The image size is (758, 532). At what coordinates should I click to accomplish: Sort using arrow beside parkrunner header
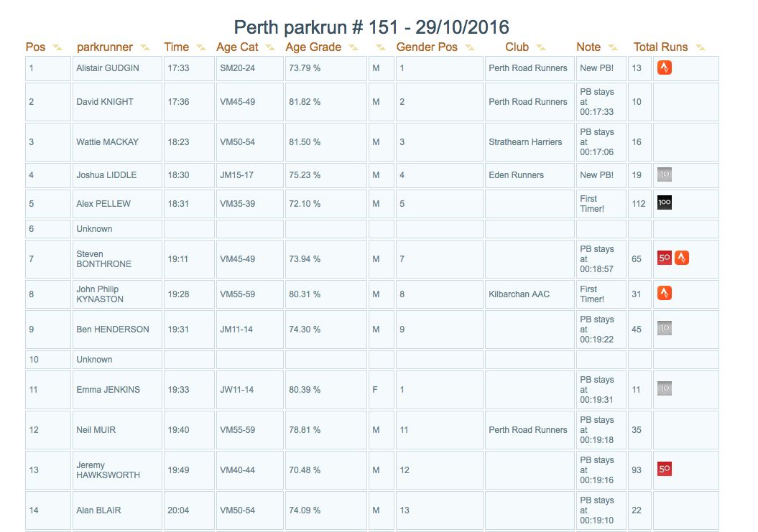pos(145,47)
